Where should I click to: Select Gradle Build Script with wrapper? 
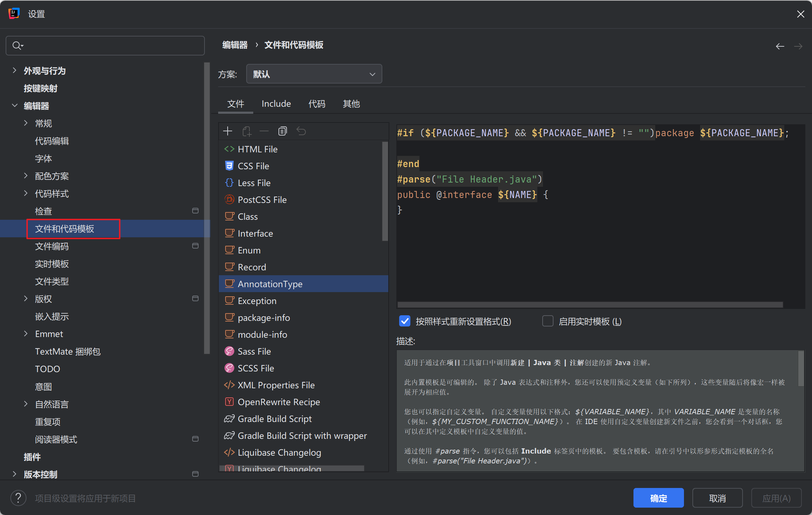point(303,435)
